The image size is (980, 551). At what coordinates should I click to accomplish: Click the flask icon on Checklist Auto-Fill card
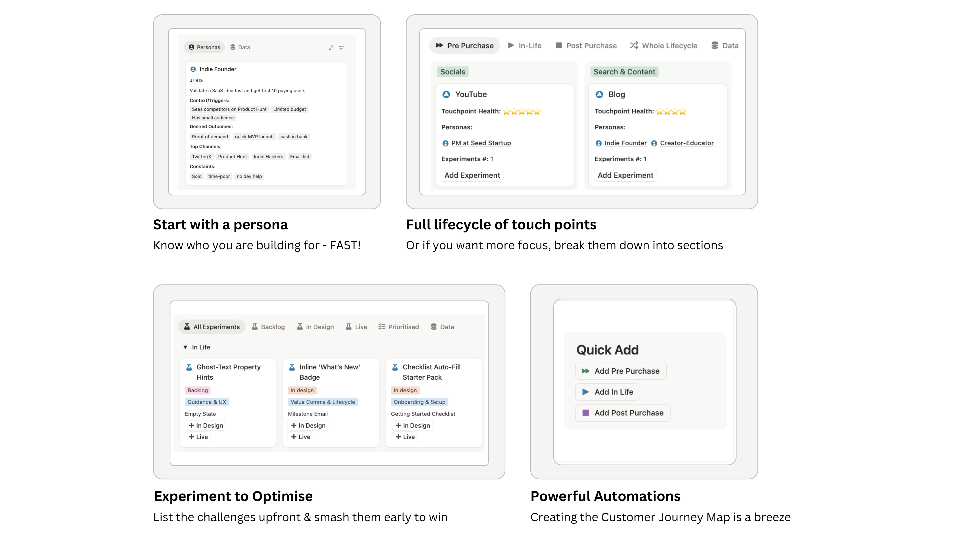click(395, 367)
